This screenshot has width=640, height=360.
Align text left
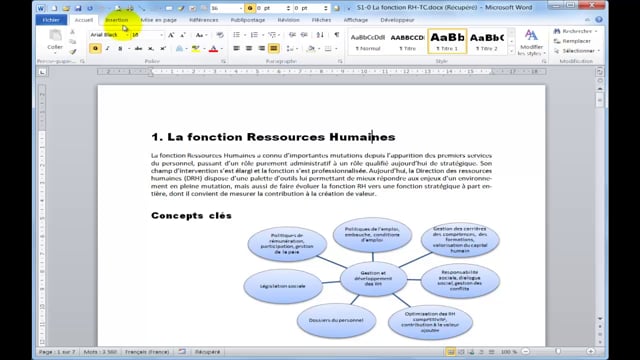click(236, 49)
